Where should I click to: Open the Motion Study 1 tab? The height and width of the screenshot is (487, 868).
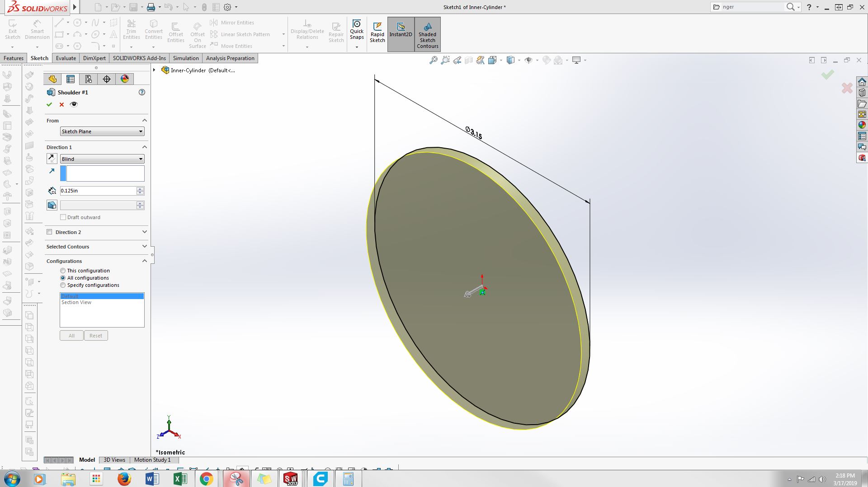point(152,460)
